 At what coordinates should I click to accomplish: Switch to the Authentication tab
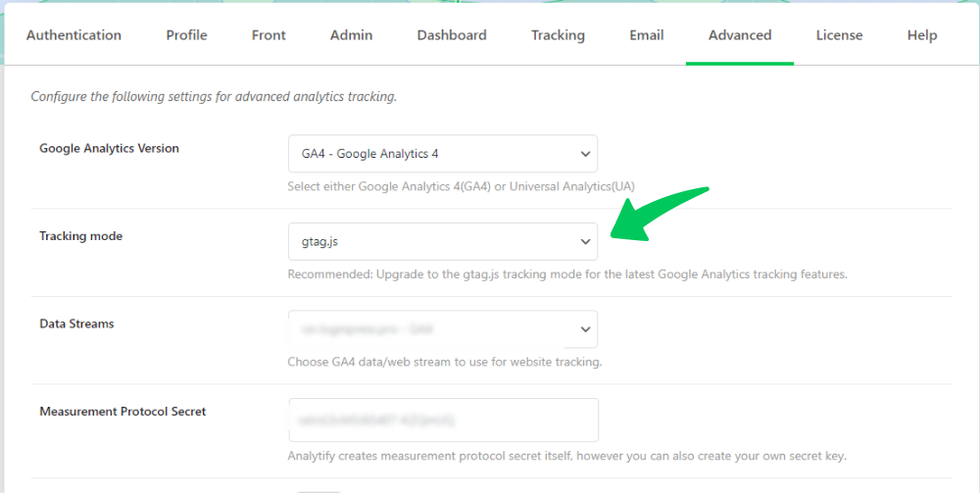[x=73, y=35]
